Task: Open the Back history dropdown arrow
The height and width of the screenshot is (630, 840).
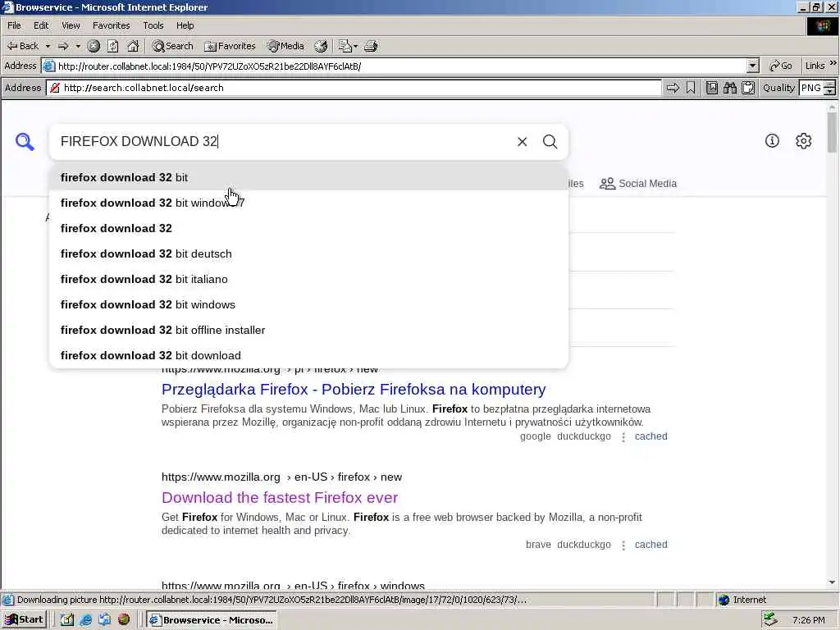Action: 48,46
